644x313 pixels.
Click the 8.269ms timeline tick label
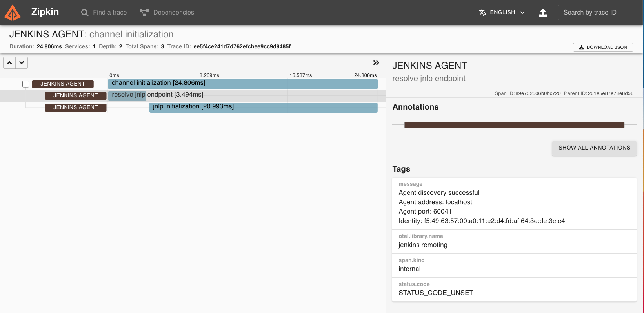pyautogui.click(x=209, y=75)
